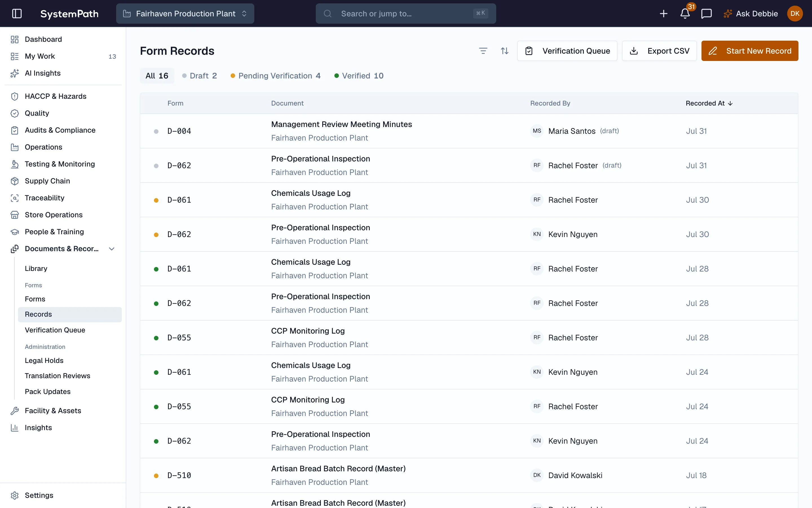Open the Quality section
Image resolution: width=812 pixels, height=508 pixels.
pyautogui.click(x=63, y=113)
